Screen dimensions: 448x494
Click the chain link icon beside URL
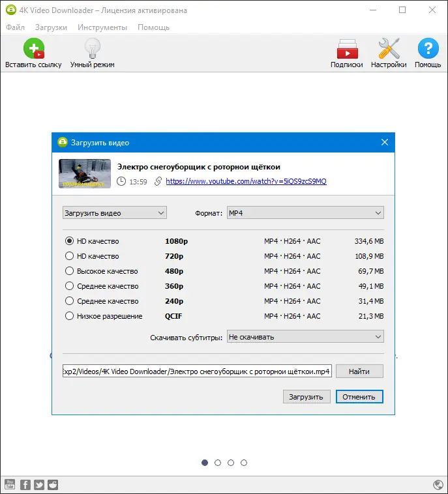[158, 181]
